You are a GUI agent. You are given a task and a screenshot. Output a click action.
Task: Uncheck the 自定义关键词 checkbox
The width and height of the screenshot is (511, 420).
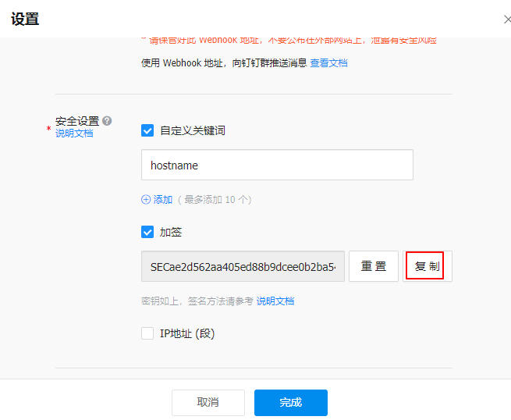(x=147, y=130)
